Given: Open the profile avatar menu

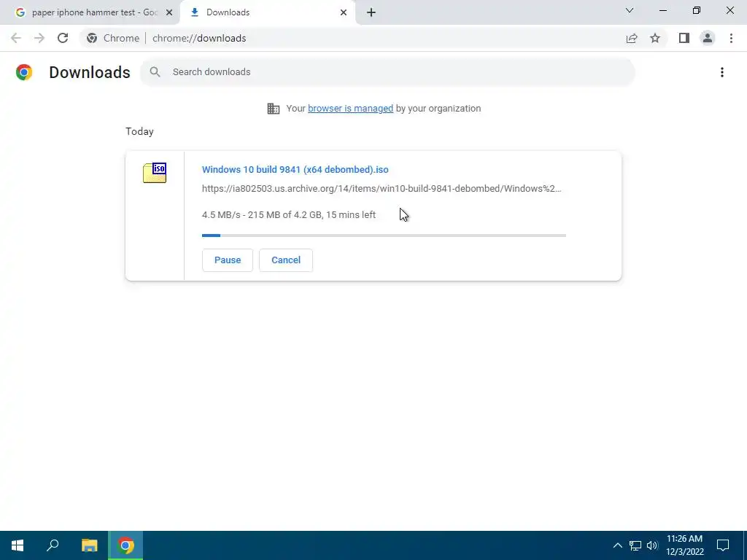Looking at the screenshot, I should (x=708, y=38).
